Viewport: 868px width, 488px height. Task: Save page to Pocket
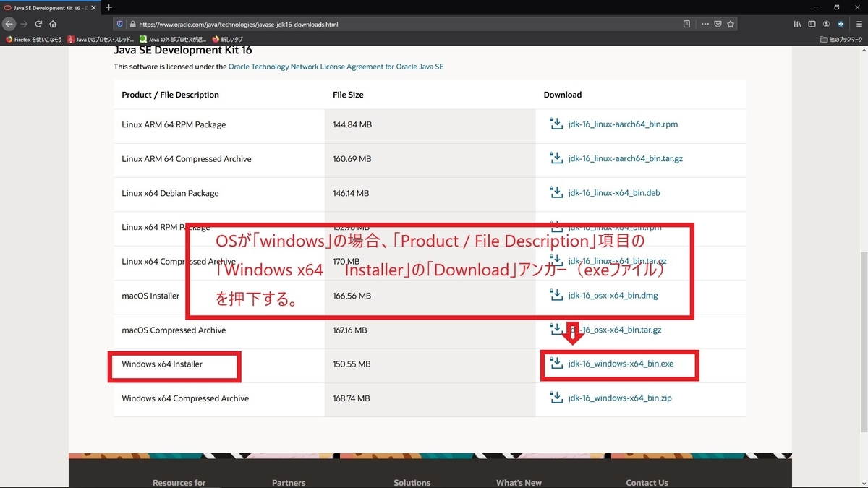pyautogui.click(x=718, y=24)
